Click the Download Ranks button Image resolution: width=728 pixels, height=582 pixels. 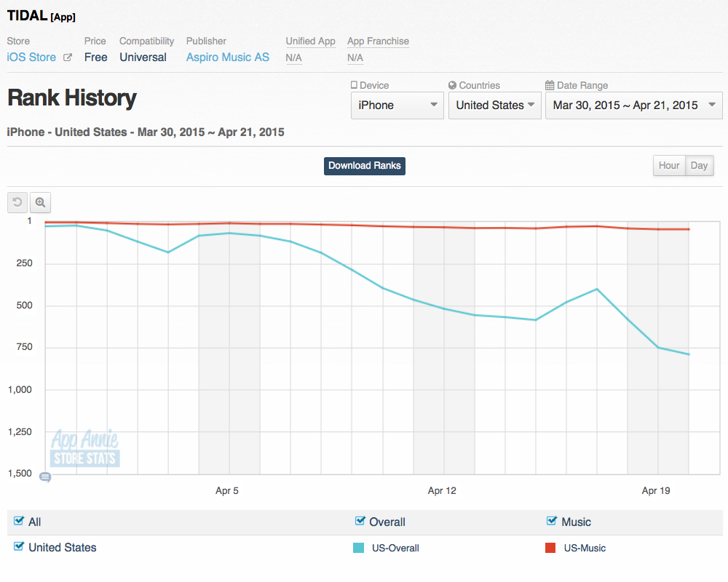pyautogui.click(x=365, y=166)
